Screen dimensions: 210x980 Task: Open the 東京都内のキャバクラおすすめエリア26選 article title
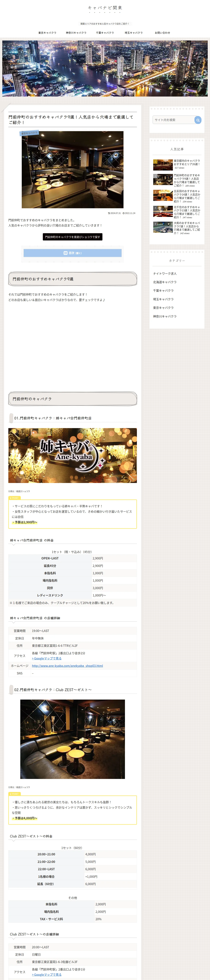(187, 163)
